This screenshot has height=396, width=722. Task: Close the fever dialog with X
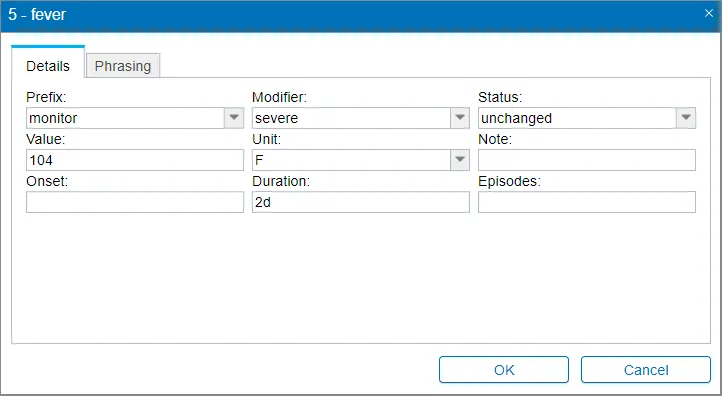coord(709,13)
